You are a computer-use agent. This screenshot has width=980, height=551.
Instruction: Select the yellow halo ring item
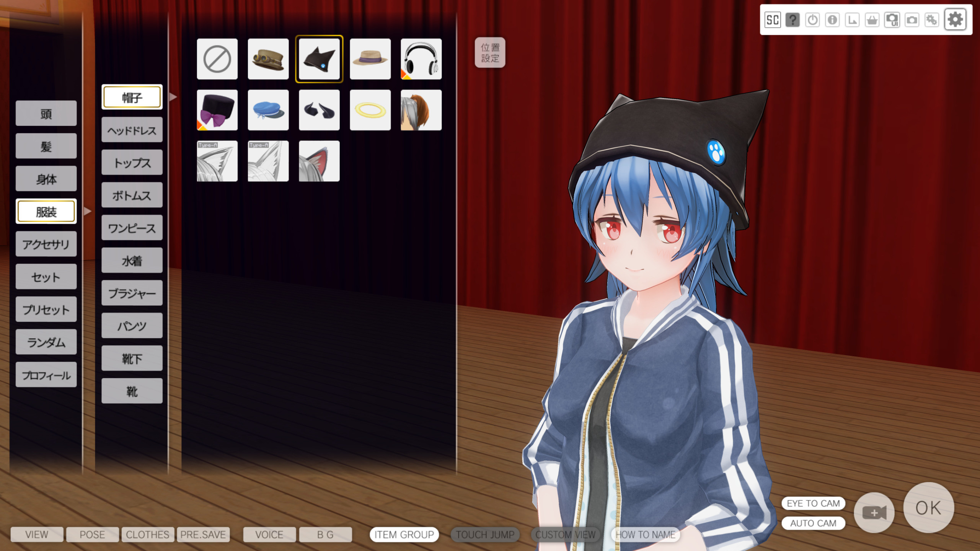click(370, 110)
